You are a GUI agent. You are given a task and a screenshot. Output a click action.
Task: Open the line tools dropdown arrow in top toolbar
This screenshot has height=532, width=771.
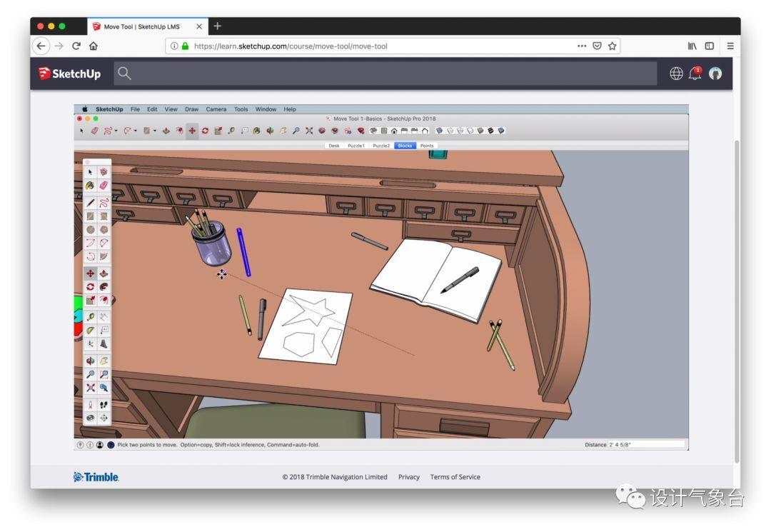point(116,131)
